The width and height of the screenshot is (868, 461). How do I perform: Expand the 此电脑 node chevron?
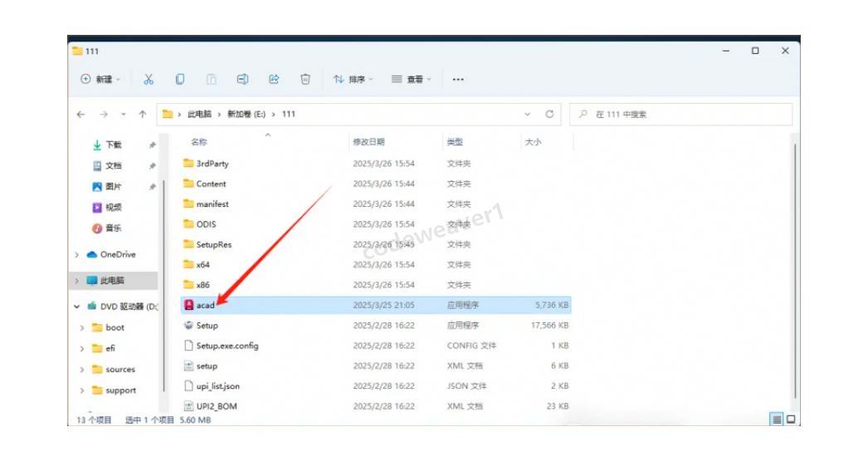(x=77, y=281)
